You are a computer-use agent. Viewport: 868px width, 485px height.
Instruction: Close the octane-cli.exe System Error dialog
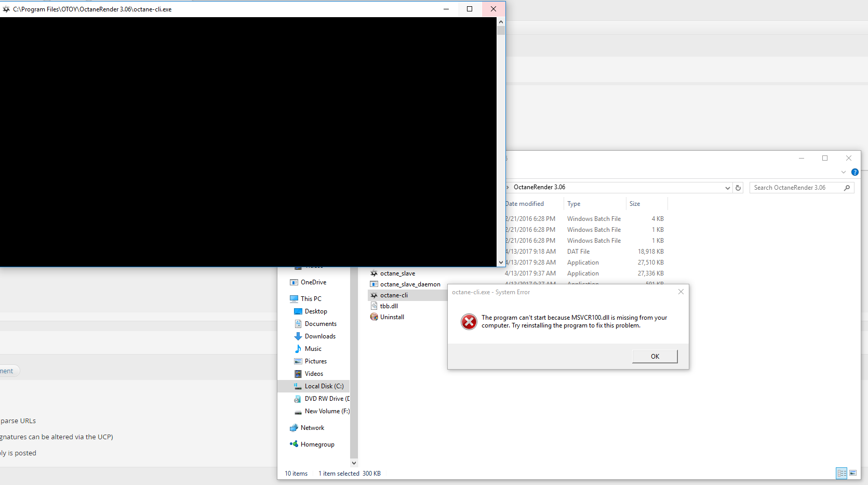tap(680, 292)
